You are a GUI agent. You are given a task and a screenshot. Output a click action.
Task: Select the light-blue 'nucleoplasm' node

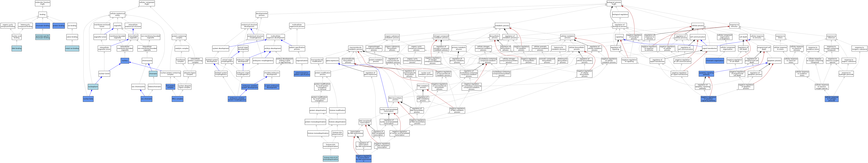point(93,87)
